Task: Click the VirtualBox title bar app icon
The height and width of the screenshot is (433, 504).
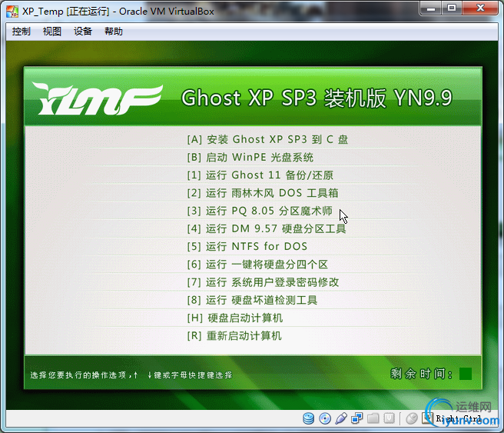Action: click(12, 12)
